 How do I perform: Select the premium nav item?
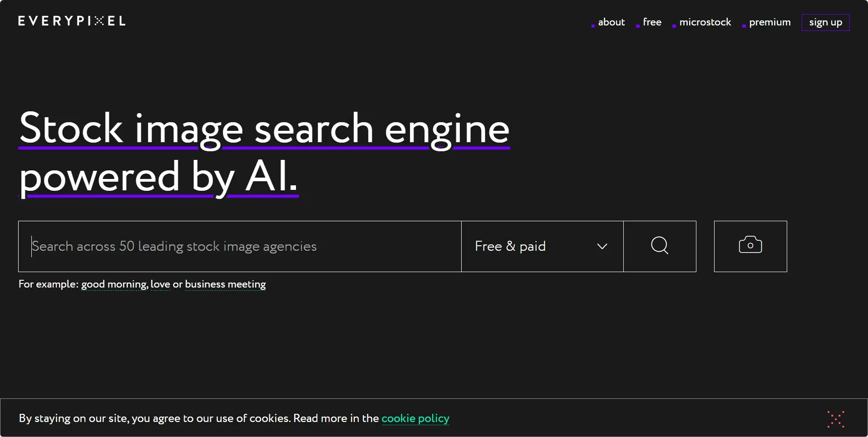coord(770,22)
